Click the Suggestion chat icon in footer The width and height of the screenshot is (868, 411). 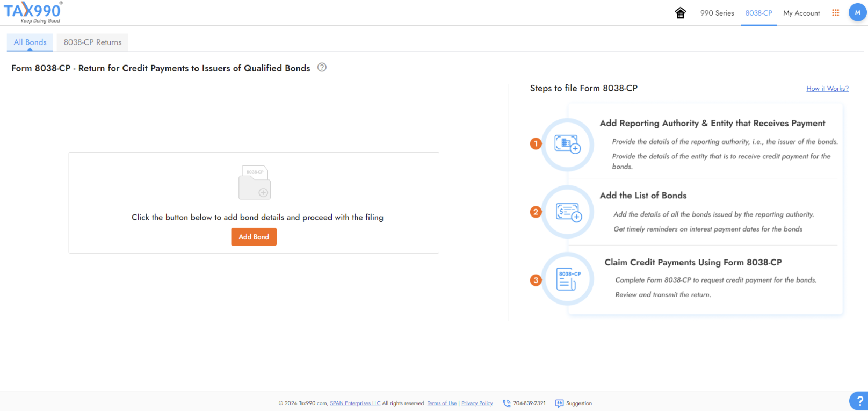(x=559, y=403)
